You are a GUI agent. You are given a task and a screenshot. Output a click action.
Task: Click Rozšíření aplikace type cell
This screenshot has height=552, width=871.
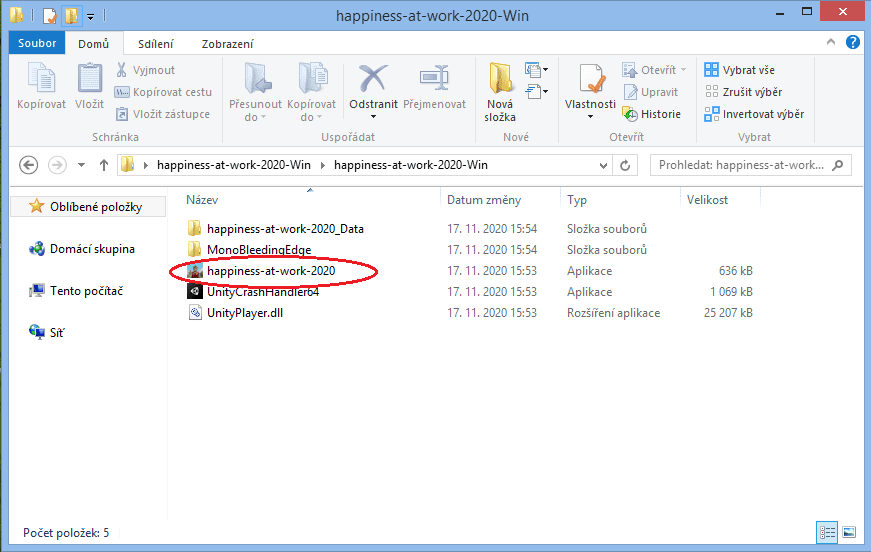pyautogui.click(x=613, y=313)
